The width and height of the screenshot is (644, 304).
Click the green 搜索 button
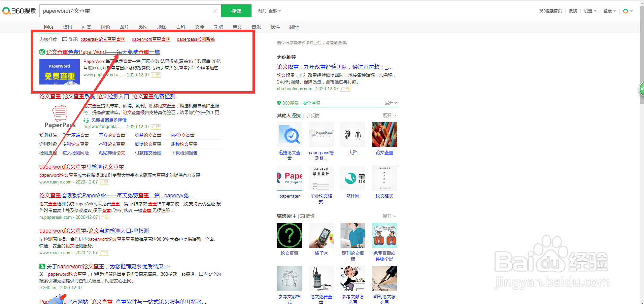point(236,10)
